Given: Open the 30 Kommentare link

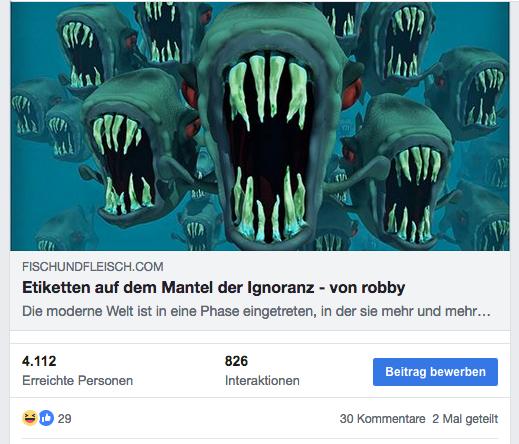Looking at the screenshot, I should [x=382, y=419].
